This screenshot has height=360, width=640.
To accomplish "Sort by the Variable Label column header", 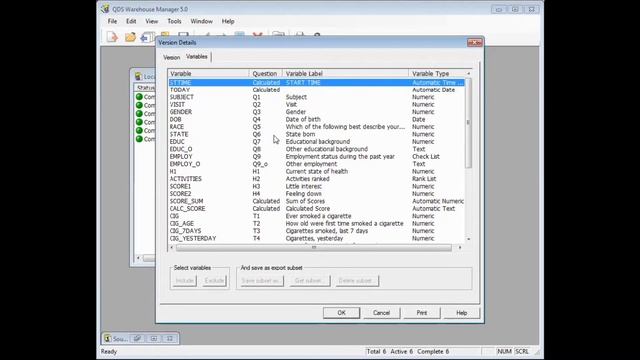I will coord(345,73).
